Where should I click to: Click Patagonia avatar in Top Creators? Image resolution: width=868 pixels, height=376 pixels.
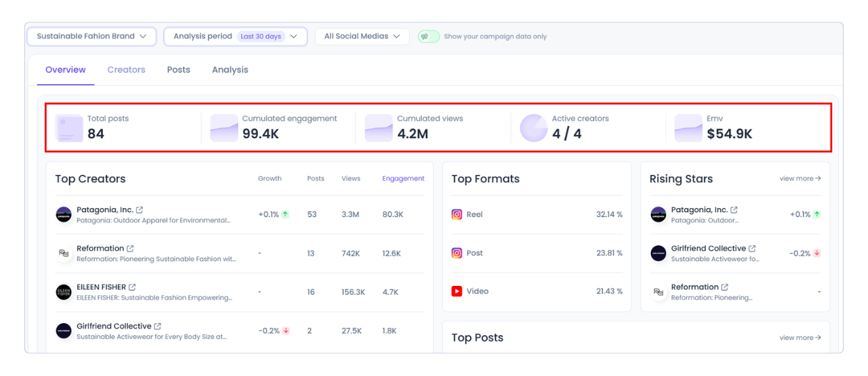coord(63,215)
